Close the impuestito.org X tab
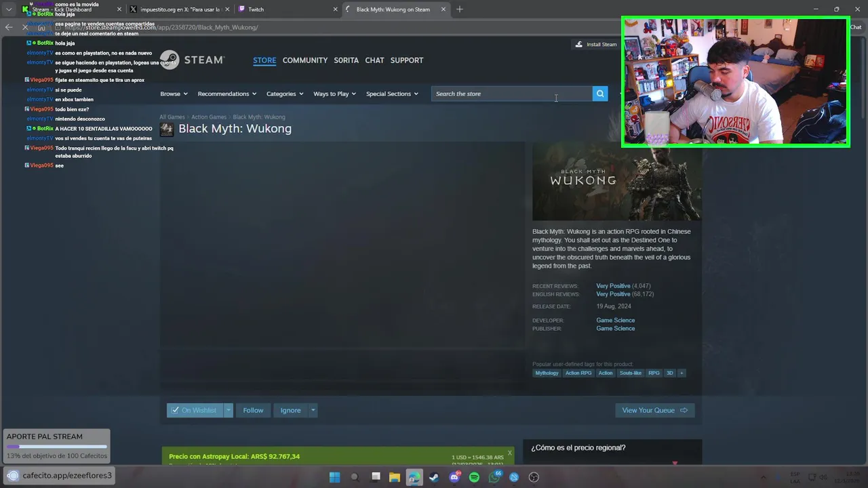This screenshot has width=868, height=488. (227, 9)
